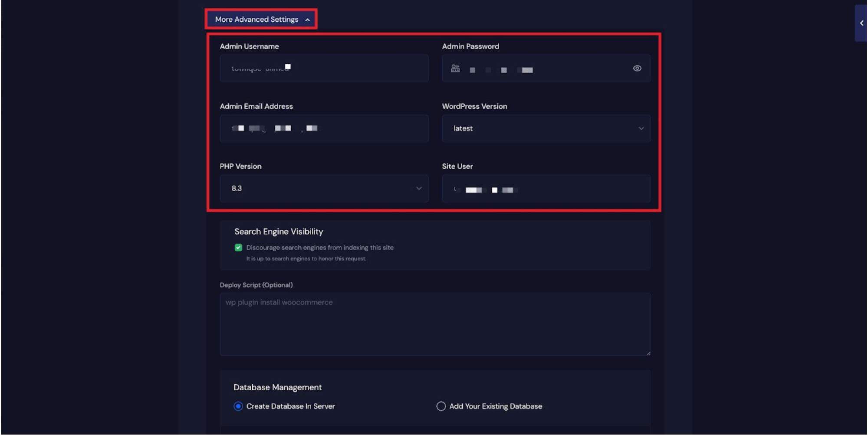This screenshot has height=435, width=868.
Task: Click the Admin Password masked field
Action: [546, 68]
